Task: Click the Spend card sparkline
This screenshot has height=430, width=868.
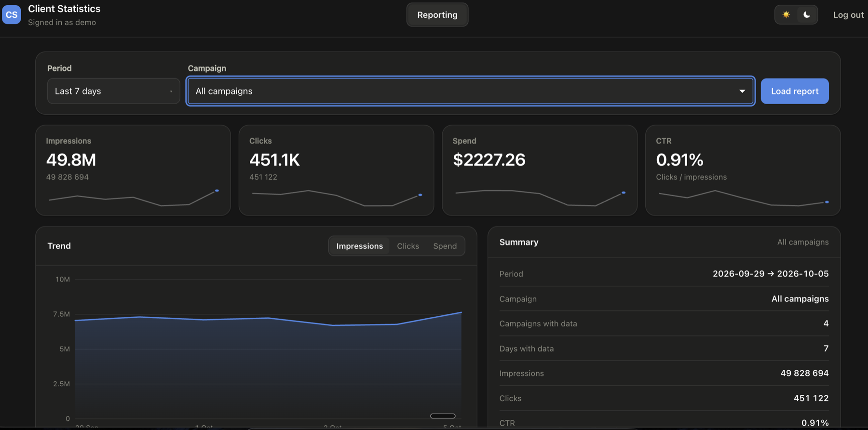Action: pos(541,198)
